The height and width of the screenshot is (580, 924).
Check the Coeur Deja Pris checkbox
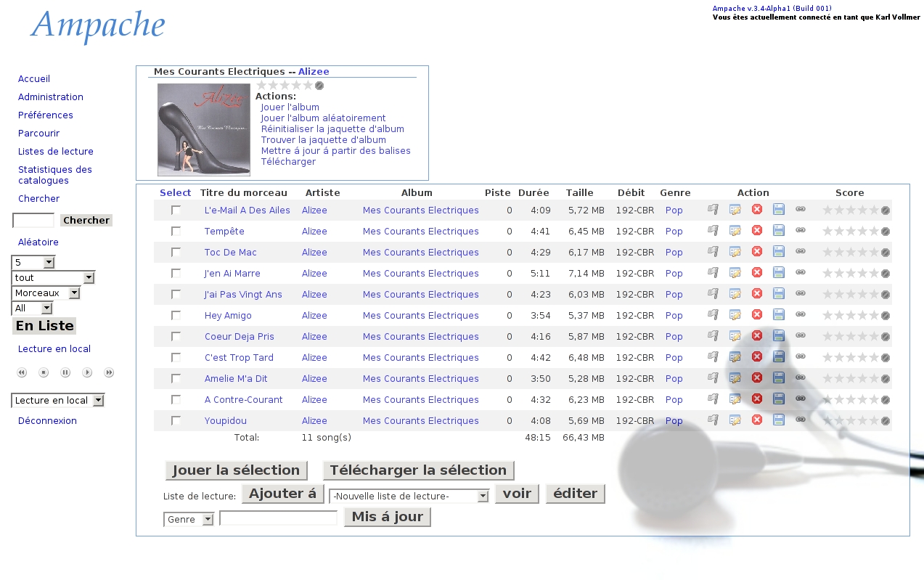tap(176, 336)
